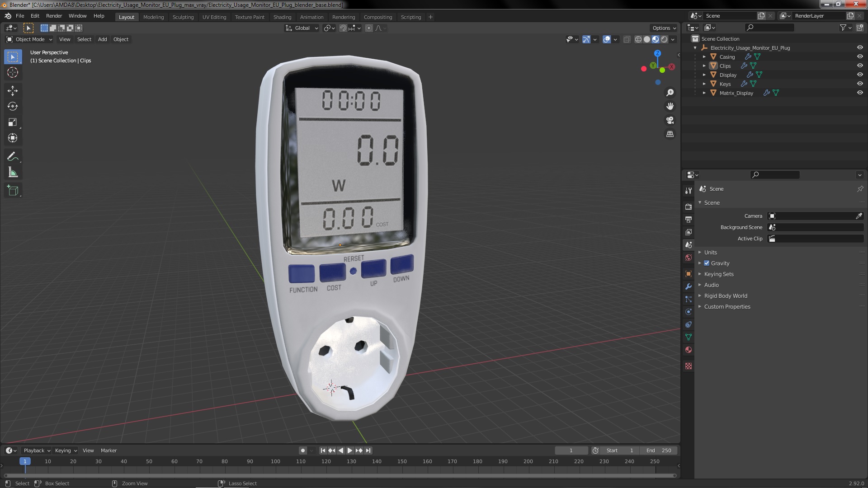Select the Scale tool
The height and width of the screenshot is (488, 868).
(13, 122)
